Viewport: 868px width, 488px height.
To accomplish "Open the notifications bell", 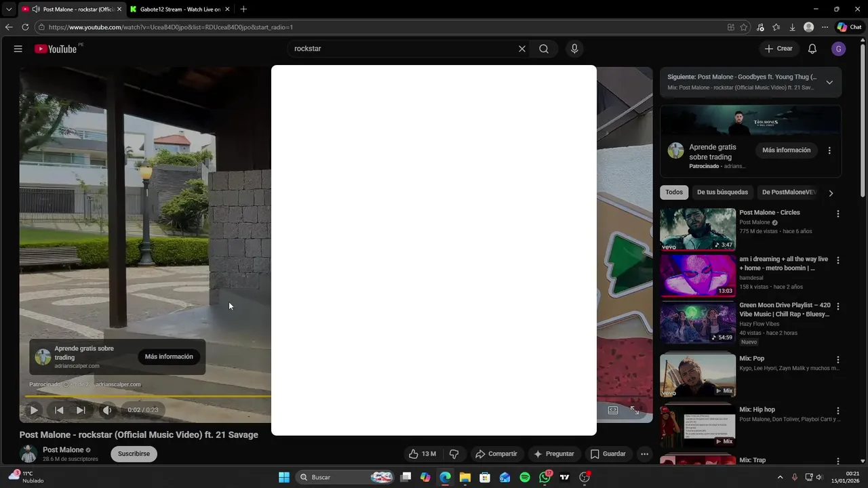I will pyautogui.click(x=812, y=49).
